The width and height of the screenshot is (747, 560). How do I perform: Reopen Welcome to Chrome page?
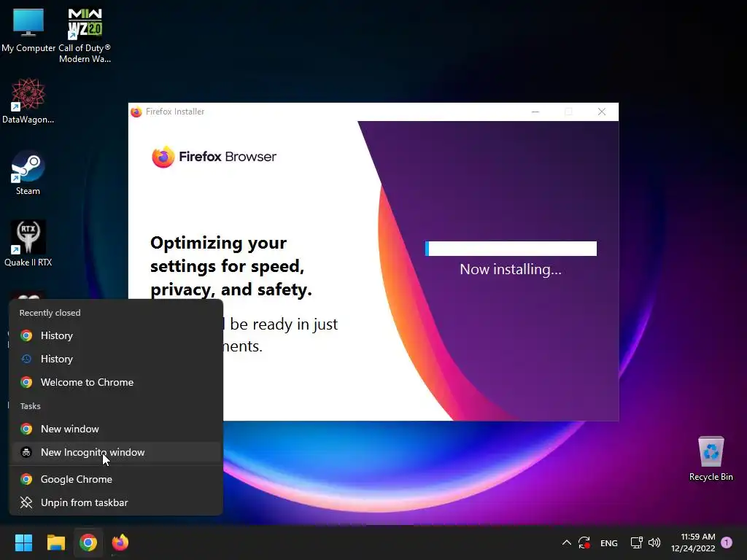tap(116, 382)
